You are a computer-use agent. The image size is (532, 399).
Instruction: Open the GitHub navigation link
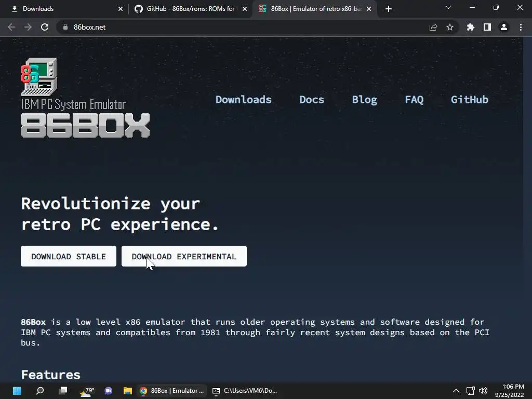click(x=470, y=99)
